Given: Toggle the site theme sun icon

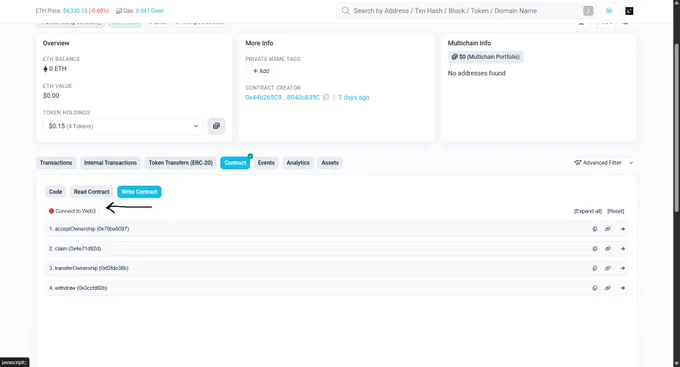Looking at the screenshot, I should point(609,11).
